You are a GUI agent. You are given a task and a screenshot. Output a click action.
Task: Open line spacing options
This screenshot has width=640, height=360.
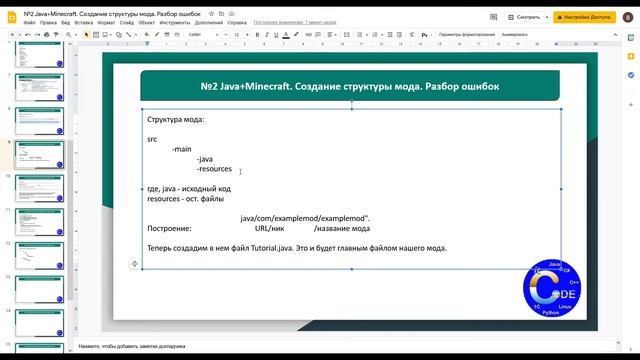pyautogui.click(x=347, y=35)
